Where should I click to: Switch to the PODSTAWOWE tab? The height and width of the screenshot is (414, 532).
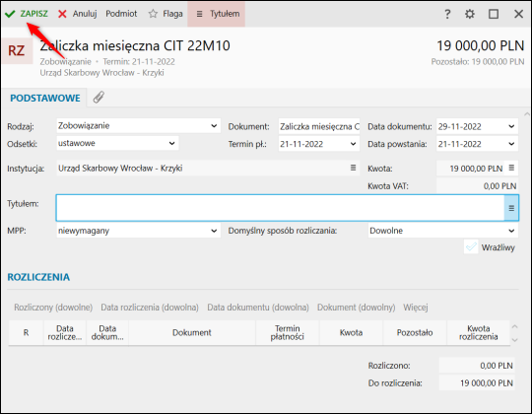pos(45,98)
